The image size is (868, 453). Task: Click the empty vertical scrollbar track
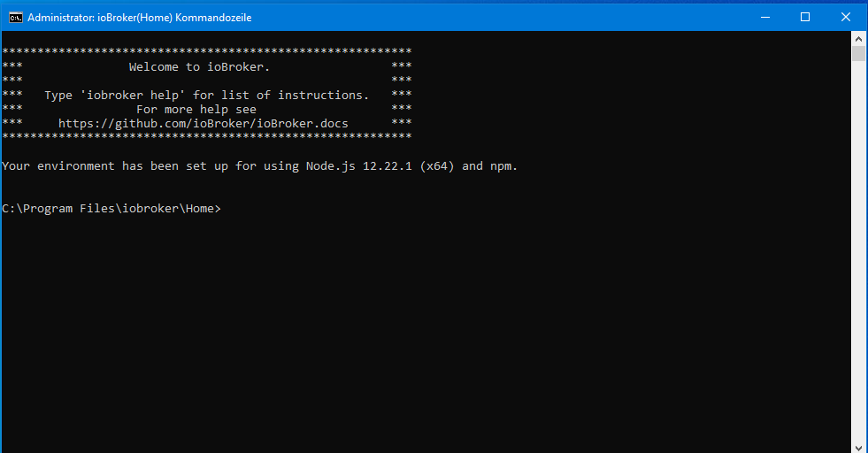pos(858,265)
